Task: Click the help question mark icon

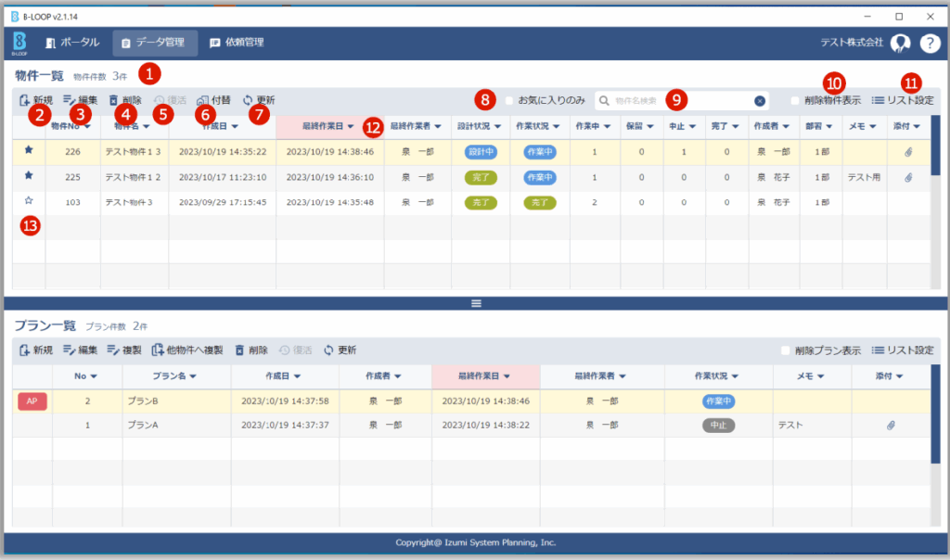Action: pos(930,43)
